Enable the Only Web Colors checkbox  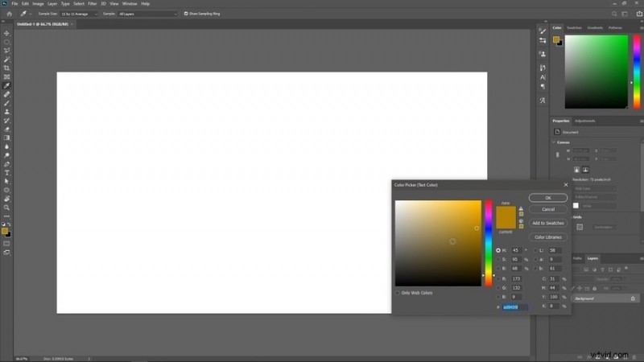[398, 293]
